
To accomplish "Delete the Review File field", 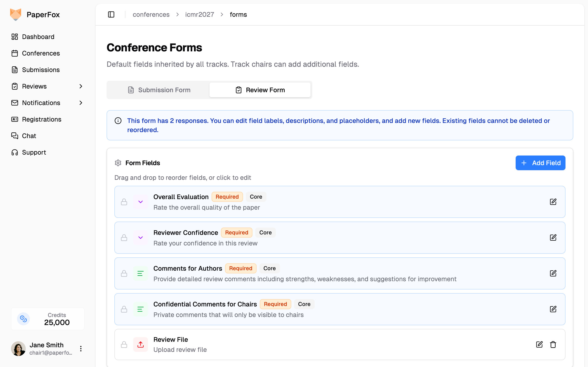I will coord(553,345).
